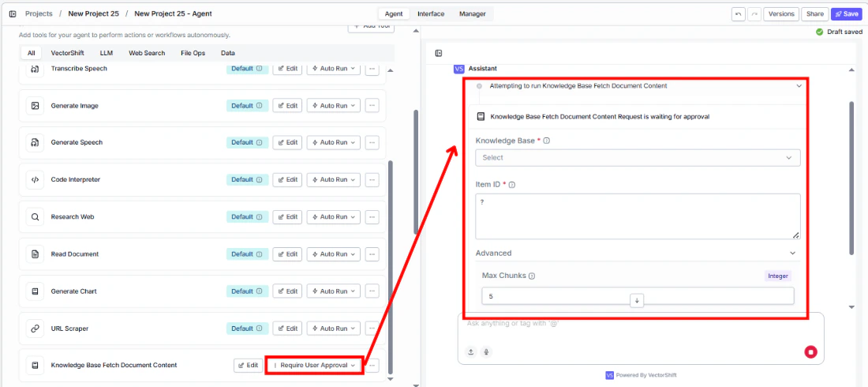Click the Generate Speech tool icon
The height and width of the screenshot is (387, 868).
[35, 142]
